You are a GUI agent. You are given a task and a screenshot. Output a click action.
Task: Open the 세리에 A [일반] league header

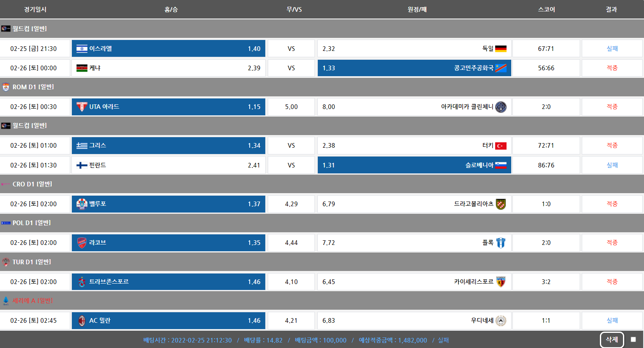[x=33, y=301]
